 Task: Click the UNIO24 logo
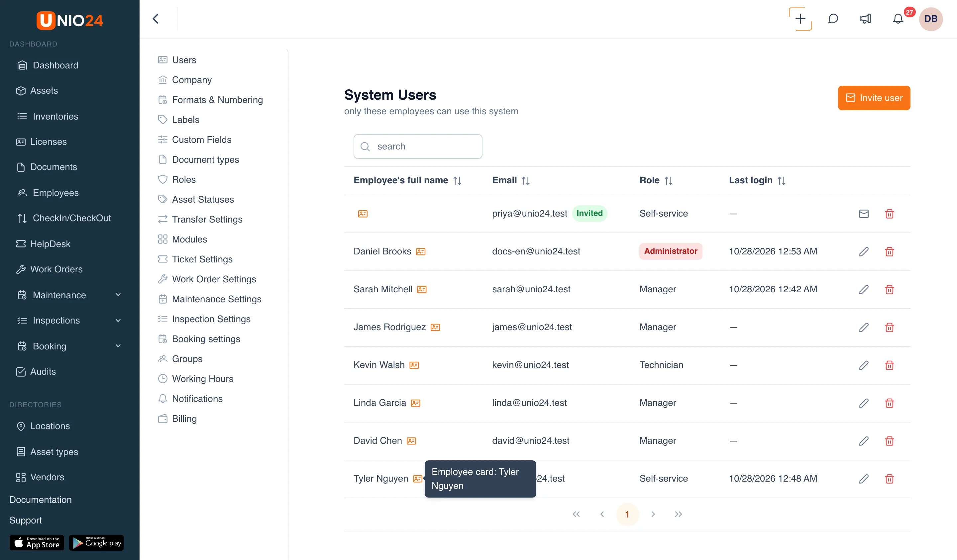[69, 20]
